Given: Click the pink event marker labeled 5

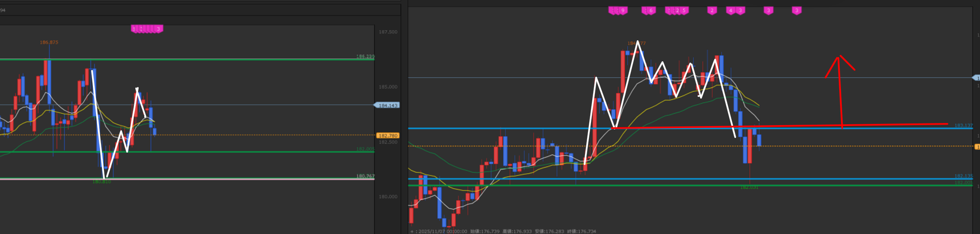Looking at the screenshot, I should pyautogui.click(x=684, y=11).
